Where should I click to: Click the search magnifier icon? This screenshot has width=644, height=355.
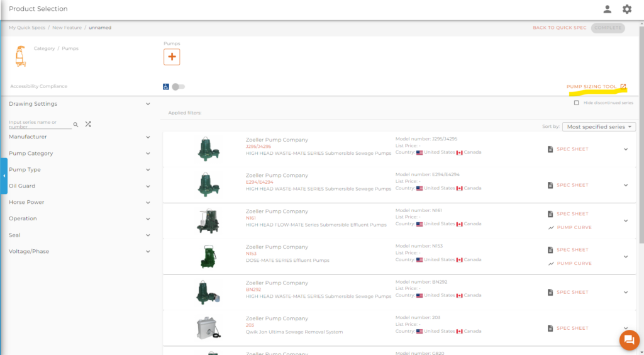click(x=75, y=124)
